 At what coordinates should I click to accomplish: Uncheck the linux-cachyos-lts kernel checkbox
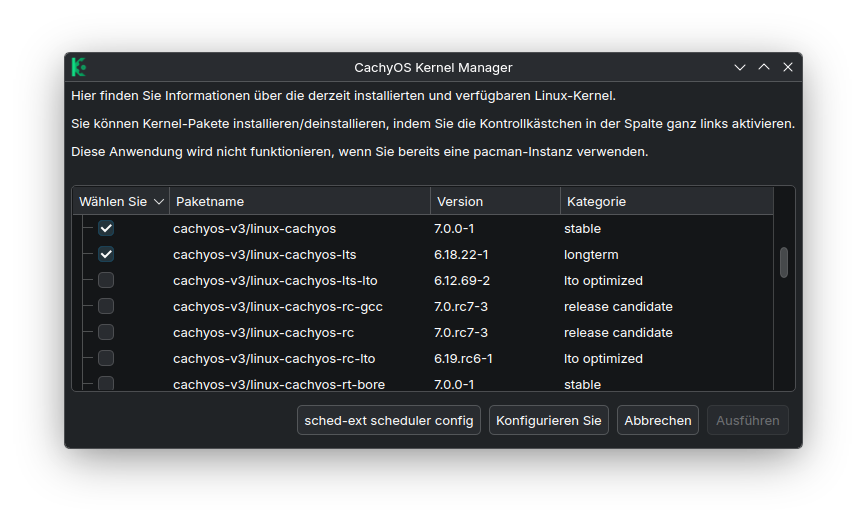point(106,254)
